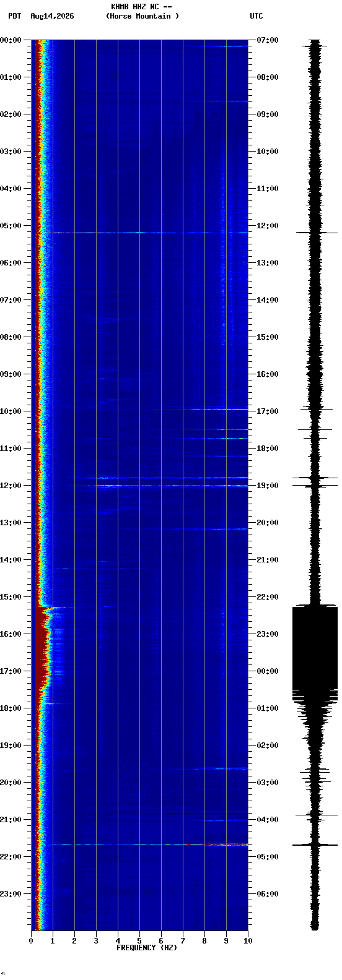Screen dimensions: 342x980
Task: Click the 03:00 PDT time label
Action: click(11, 152)
